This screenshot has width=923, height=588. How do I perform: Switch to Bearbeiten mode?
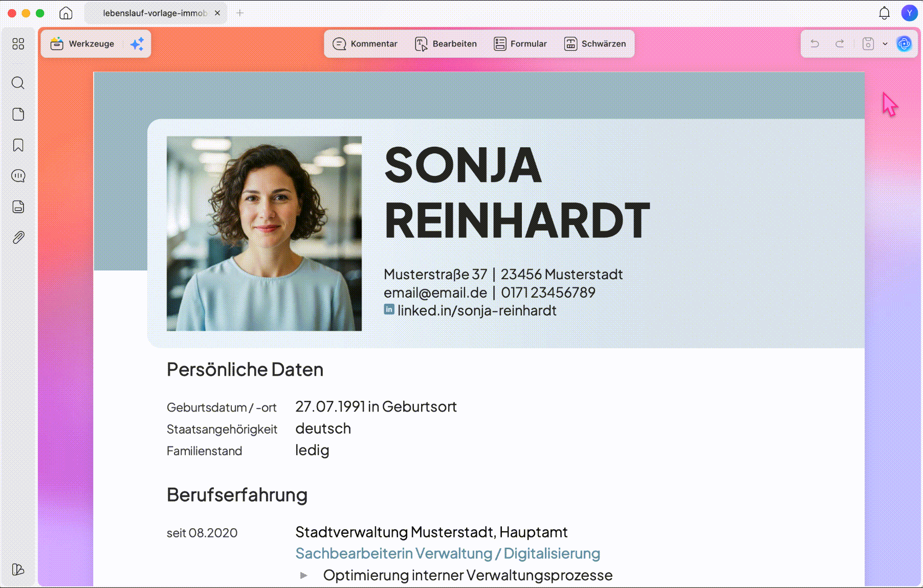[x=446, y=44]
